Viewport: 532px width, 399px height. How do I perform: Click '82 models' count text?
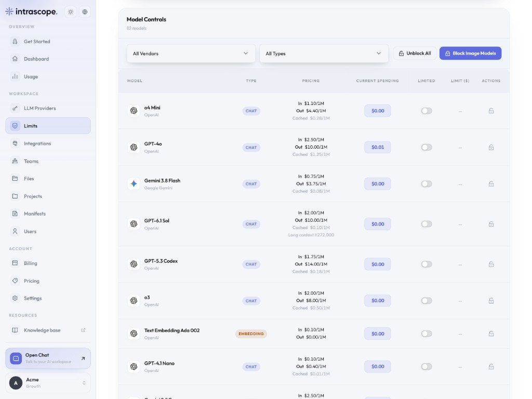coord(137,28)
